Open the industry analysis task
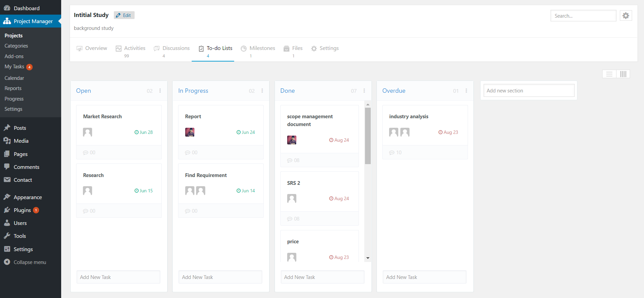This screenshot has width=644, height=298. [x=409, y=117]
